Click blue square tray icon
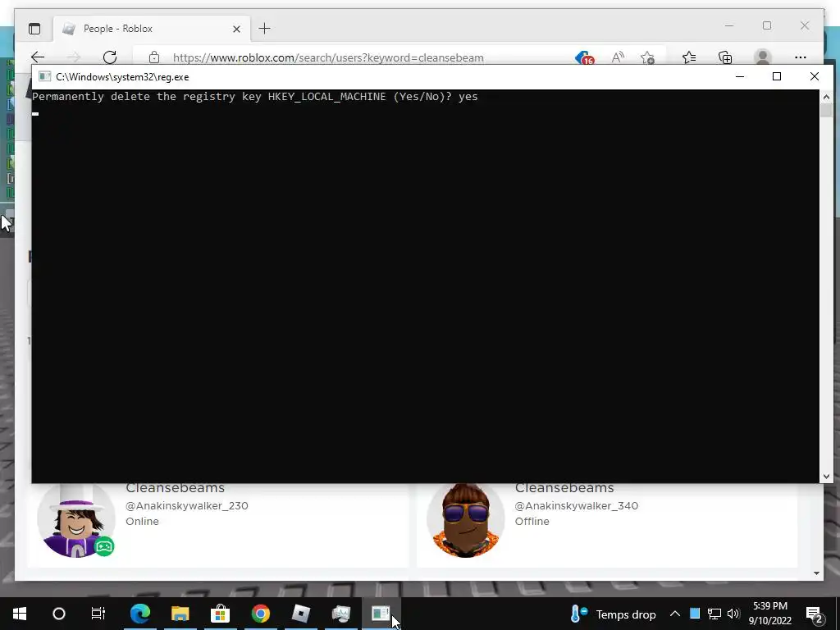This screenshot has width=840, height=630. click(x=695, y=614)
